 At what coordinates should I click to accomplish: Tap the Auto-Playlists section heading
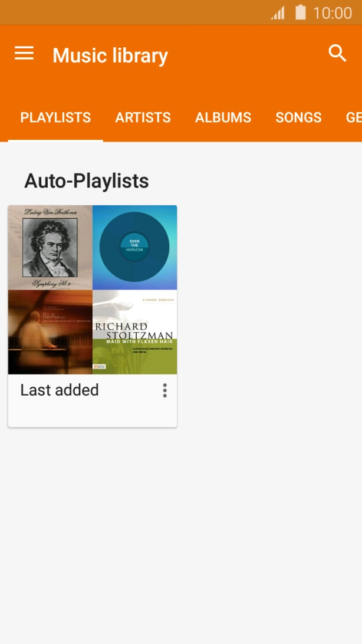(x=86, y=181)
